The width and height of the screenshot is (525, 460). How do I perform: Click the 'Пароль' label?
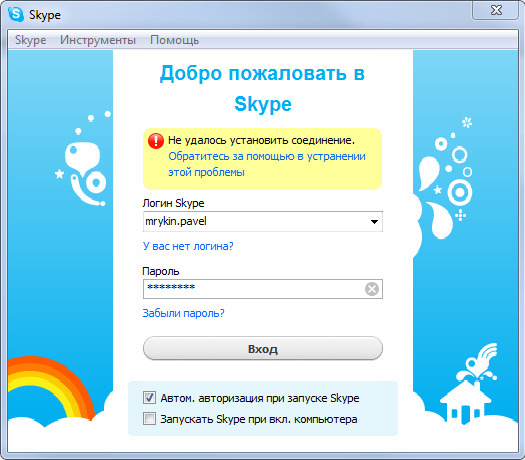161,271
